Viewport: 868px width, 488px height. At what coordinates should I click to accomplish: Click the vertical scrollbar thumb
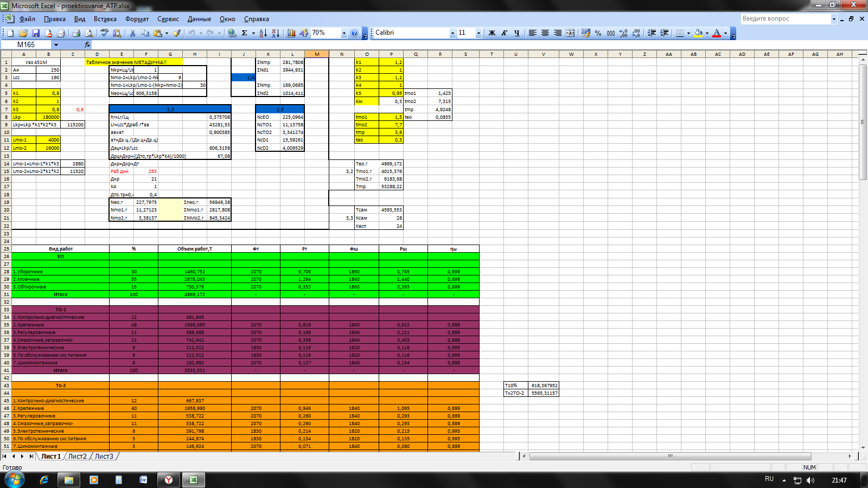click(x=863, y=122)
